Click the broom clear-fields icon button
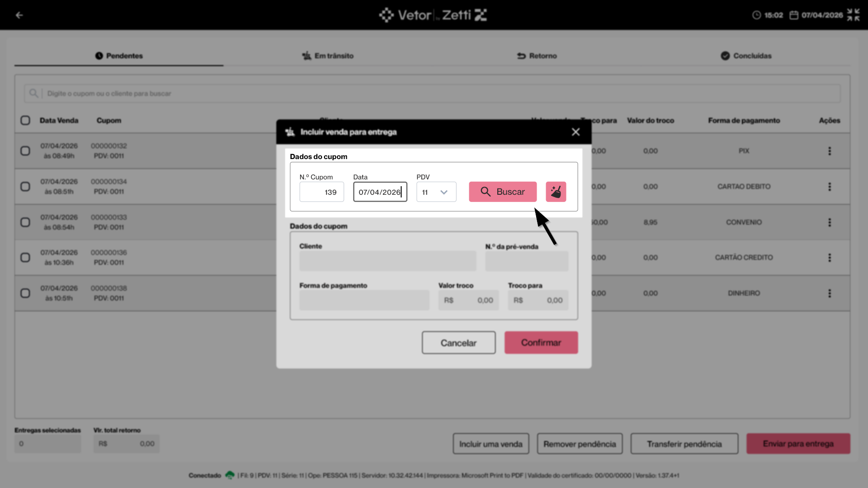 pos(556,192)
